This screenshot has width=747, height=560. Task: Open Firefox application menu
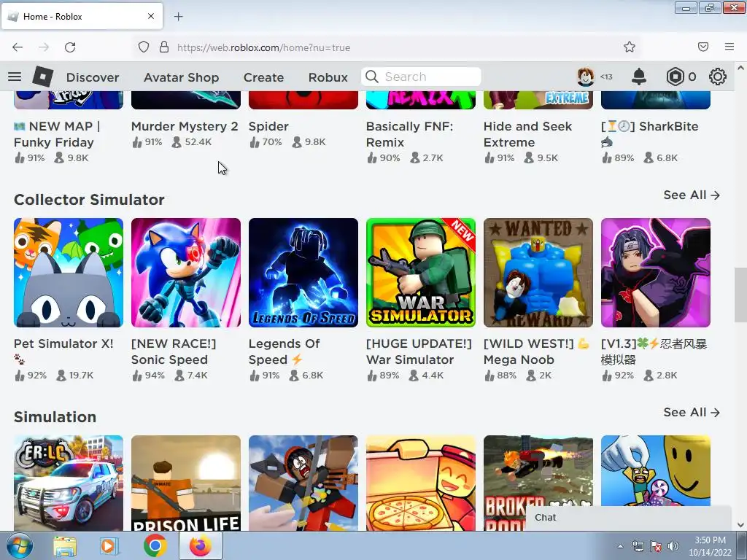[729, 47]
